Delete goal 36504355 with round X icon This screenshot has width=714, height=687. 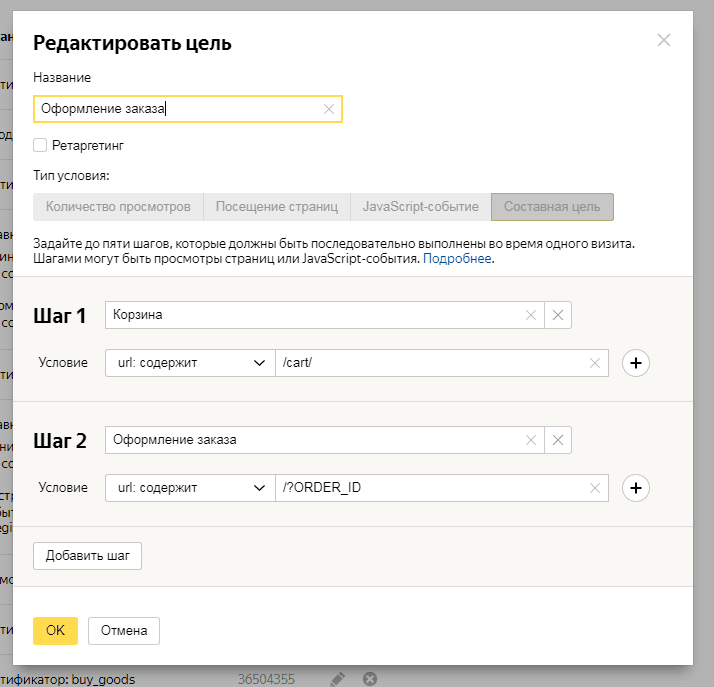coord(370,679)
